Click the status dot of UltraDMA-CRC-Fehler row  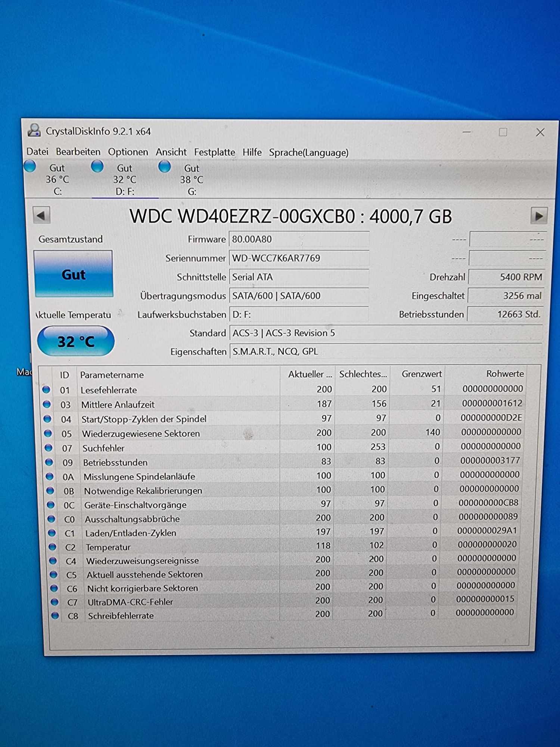[x=55, y=602]
